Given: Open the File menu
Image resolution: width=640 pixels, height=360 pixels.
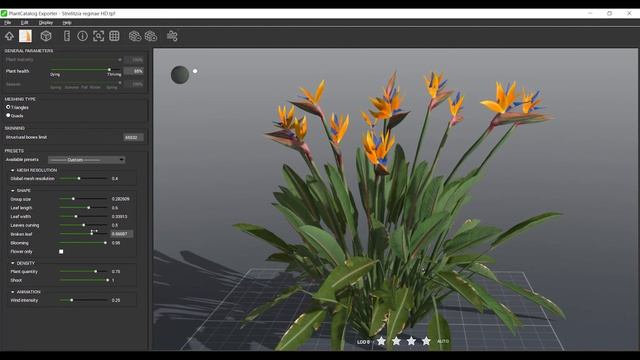Looking at the screenshot, I should [x=8, y=23].
